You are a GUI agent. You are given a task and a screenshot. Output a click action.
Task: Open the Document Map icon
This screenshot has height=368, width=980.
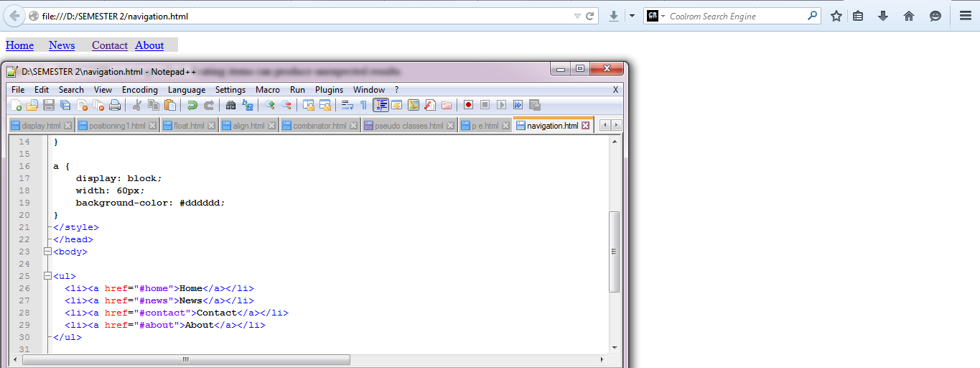414,105
